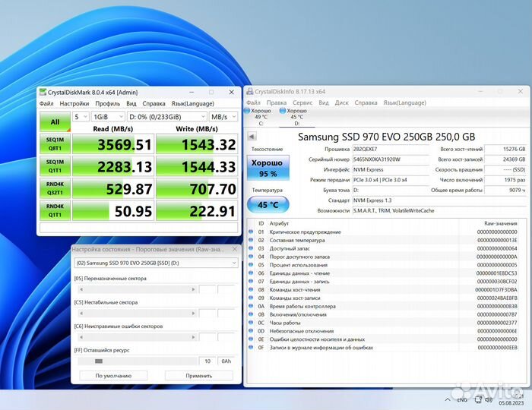The width and height of the screenshot is (532, 410).
Task: Select Единицы данных - чтение row
Action: coord(383,273)
